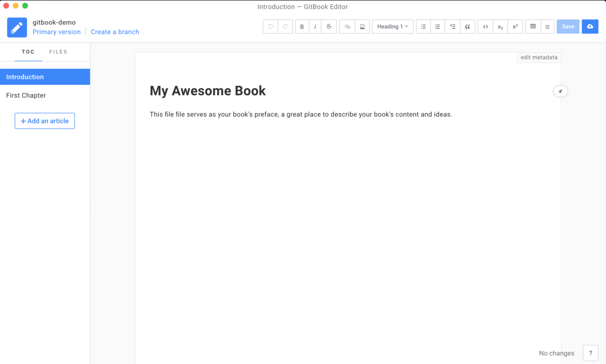Toggle the numbered list
The height and width of the screenshot is (364, 606).
pos(437,26)
